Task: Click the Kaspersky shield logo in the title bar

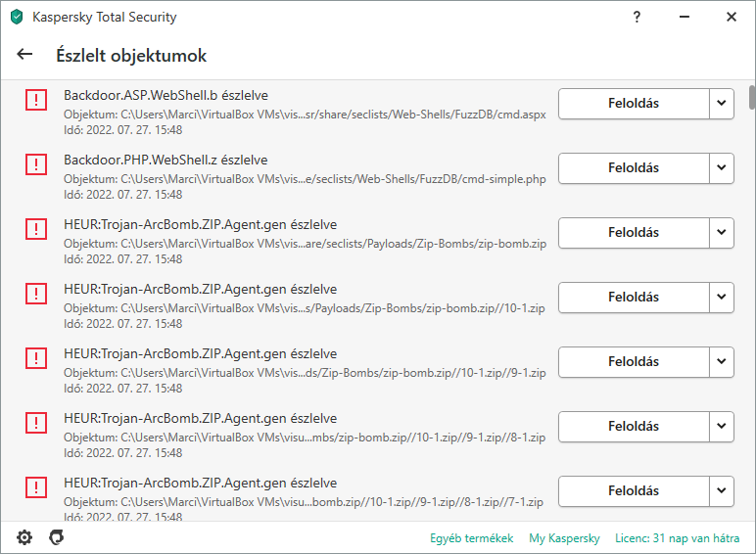Action: pos(17,17)
